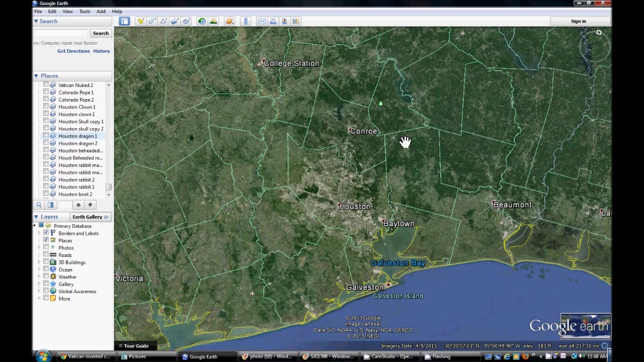Image resolution: width=644 pixels, height=362 pixels.
Task: Click the Print icon in toolbar
Action: [273, 21]
